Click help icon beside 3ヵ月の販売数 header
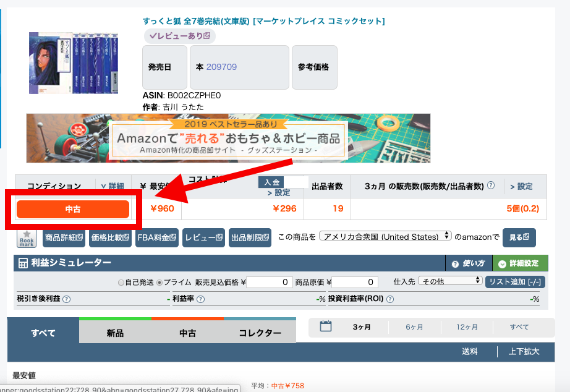 click(491, 185)
